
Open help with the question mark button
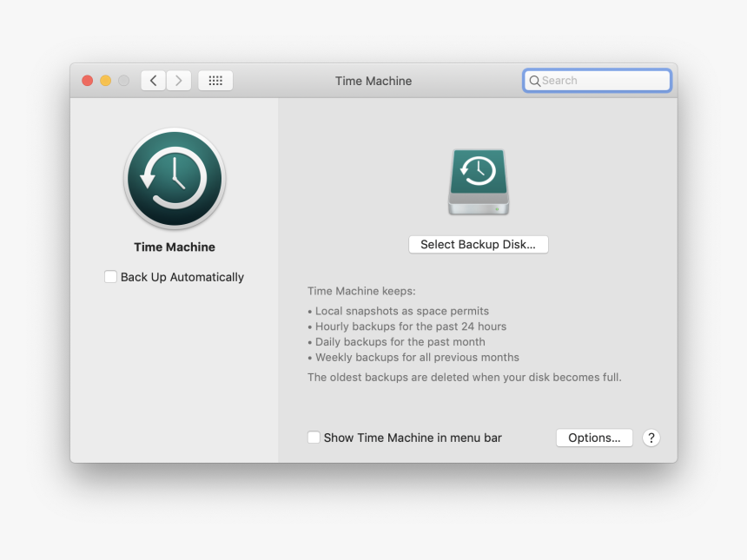651,438
